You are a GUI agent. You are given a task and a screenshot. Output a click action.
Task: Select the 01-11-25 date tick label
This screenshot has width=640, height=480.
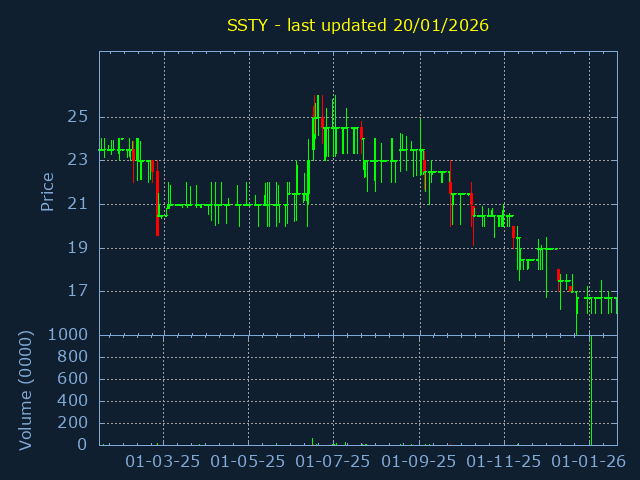click(504, 461)
